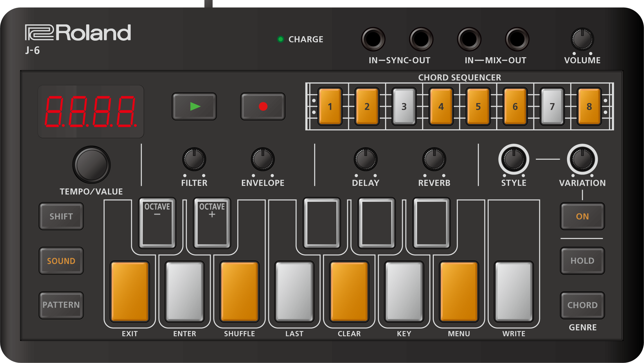Activate the CHORD genre button
644x363 pixels.
point(582,305)
